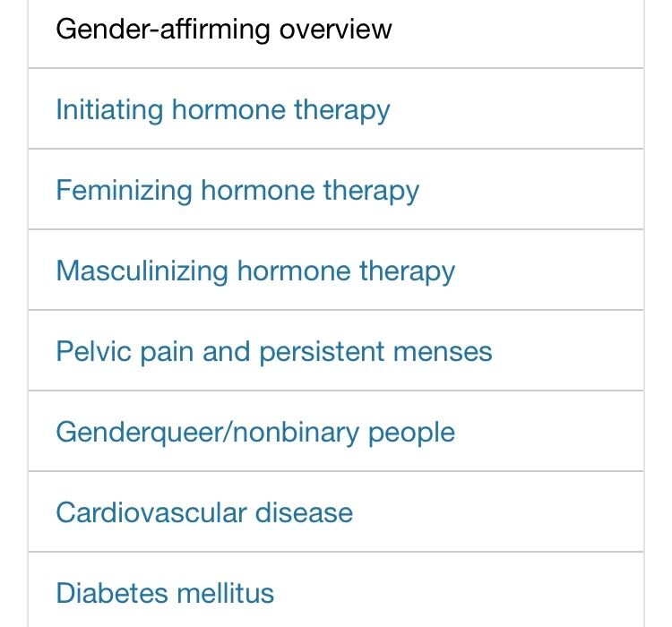672x627 pixels.
Task: Go to Masculinizing hormone therapy
Action: [255, 271]
